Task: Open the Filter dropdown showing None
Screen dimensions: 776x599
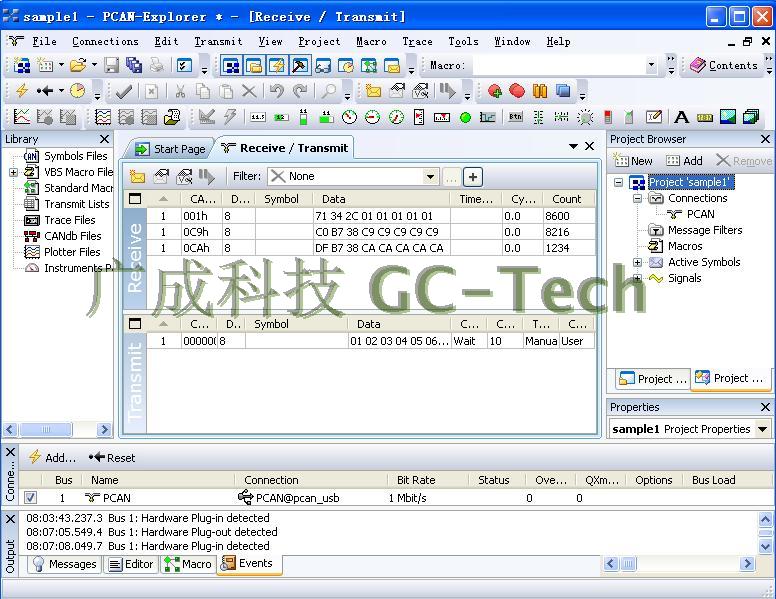Action: pos(431,177)
